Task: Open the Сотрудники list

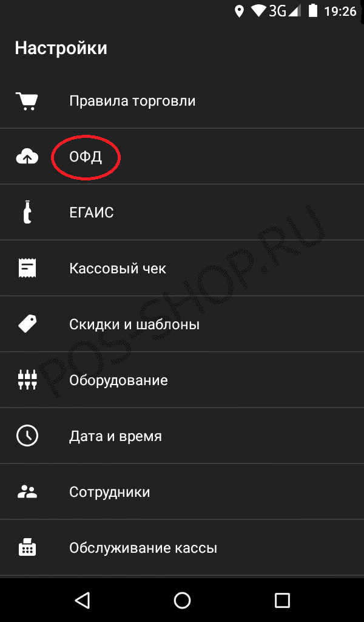Action: click(x=182, y=492)
